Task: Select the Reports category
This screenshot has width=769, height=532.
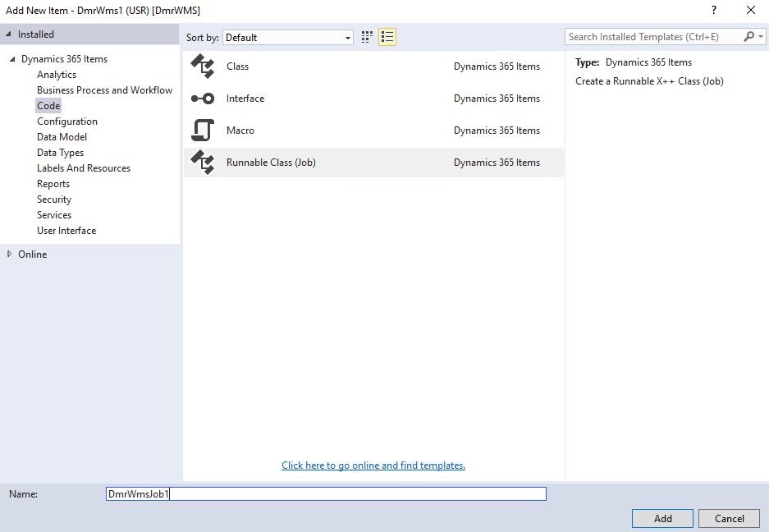Action: point(53,184)
